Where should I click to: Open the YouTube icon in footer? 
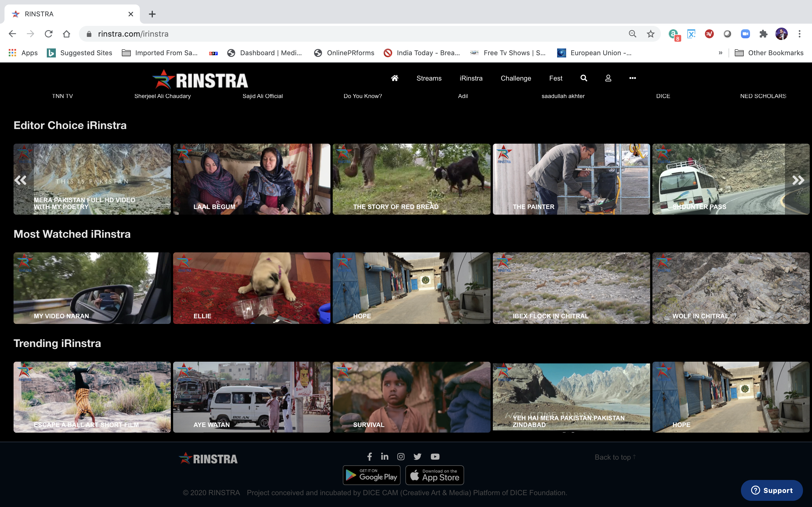click(435, 456)
